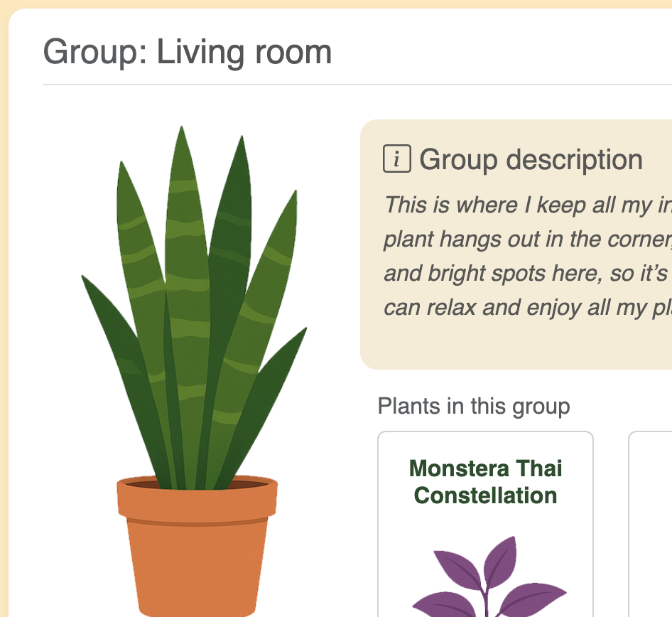Click the words "Living room" in the heading
The height and width of the screenshot is (617, 672).
244,52
